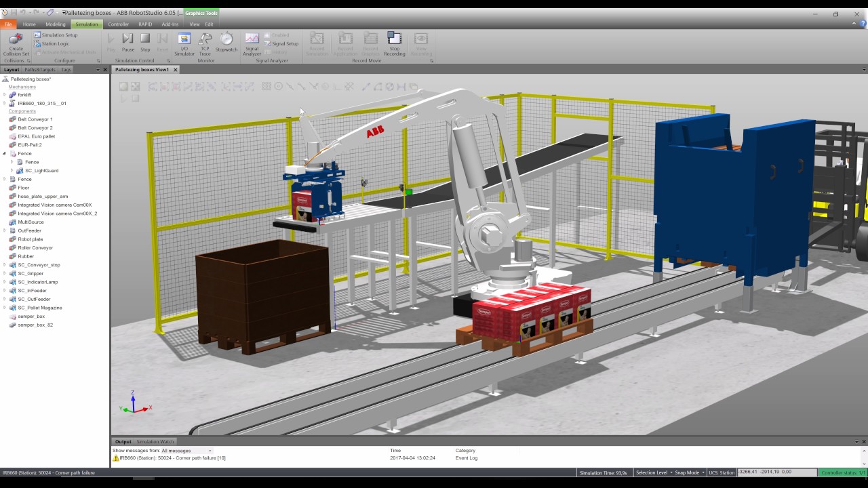868x488 pixels.
Task: Select Belt Conveyor 2 in tree
Action: pyautogui.click(x=35, y=127)
